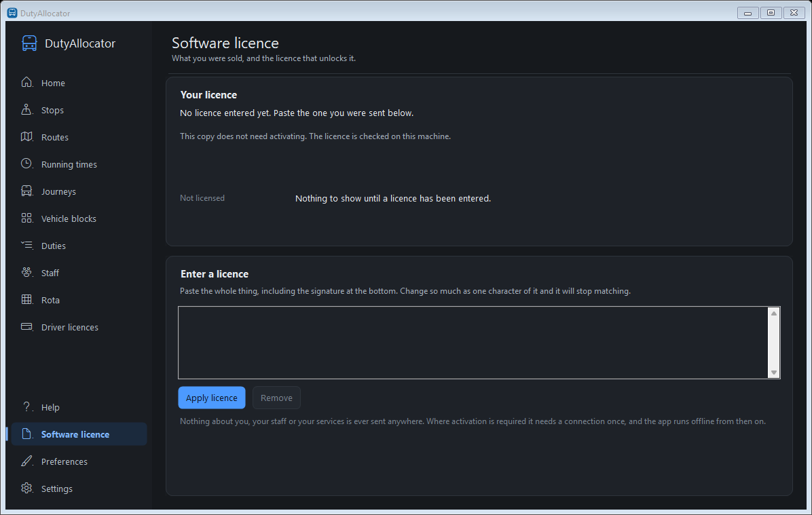The height and width of the screenshot is (515, 812).
Task: Click the Stops icon in sidebar
Action: tap(27, 109)
